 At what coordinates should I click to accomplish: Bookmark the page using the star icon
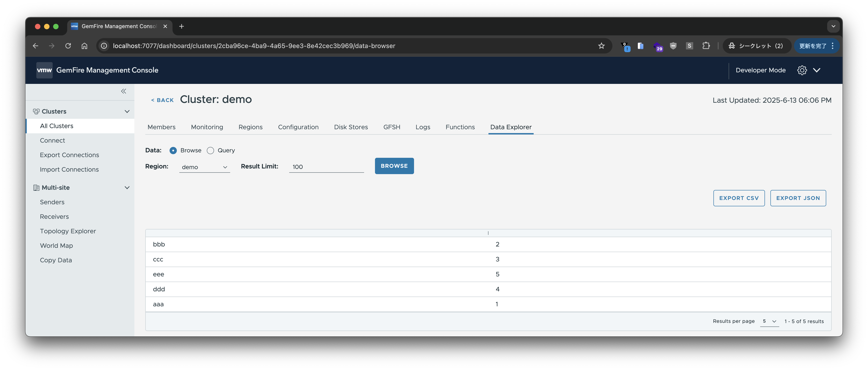tap(601, 46)
